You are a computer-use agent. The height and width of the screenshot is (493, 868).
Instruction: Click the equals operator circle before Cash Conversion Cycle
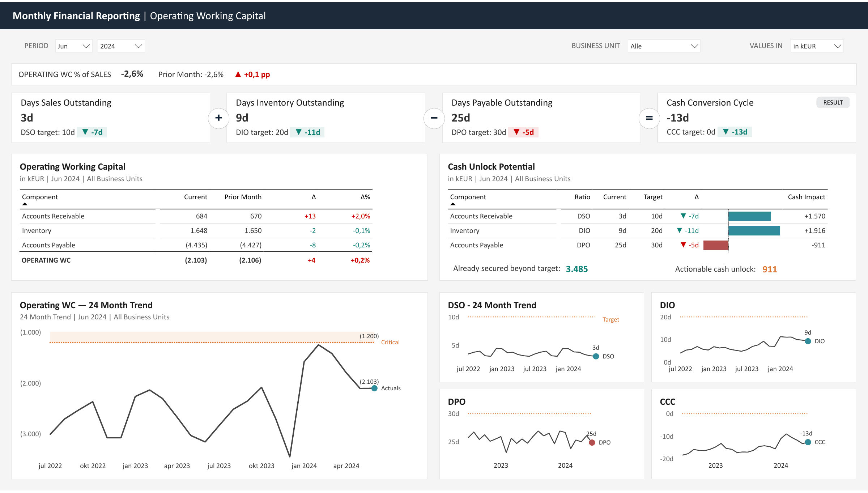click(649, 118)
